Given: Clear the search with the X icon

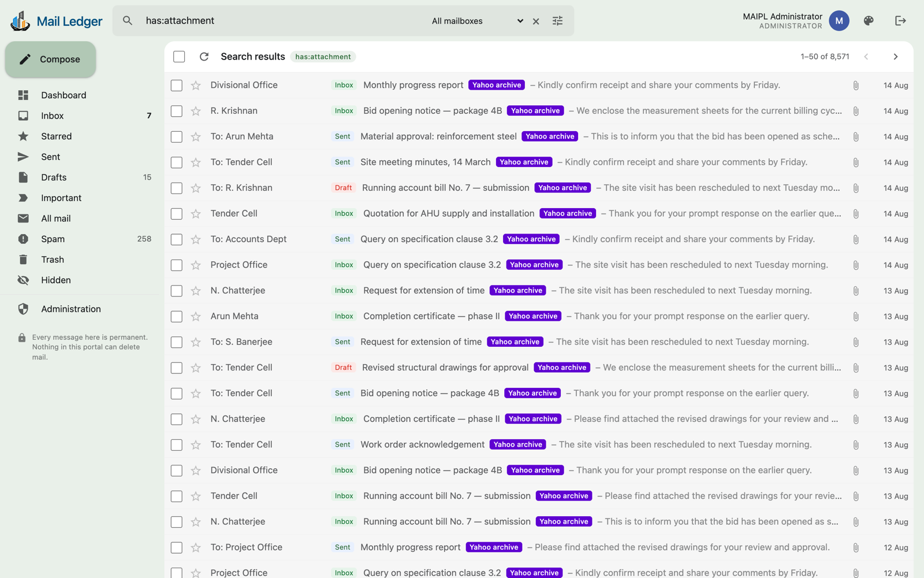Looking at the screenshot, I should coord(536,21).
